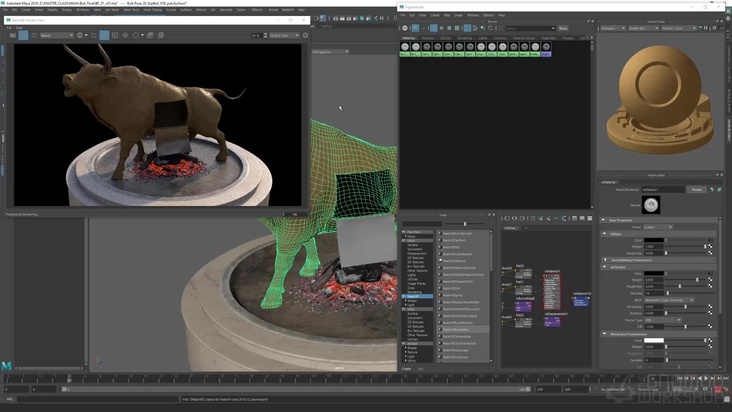Add a new graph tab with plus icon
Viewport: 732px width, 412px height.
click(526, 228)
